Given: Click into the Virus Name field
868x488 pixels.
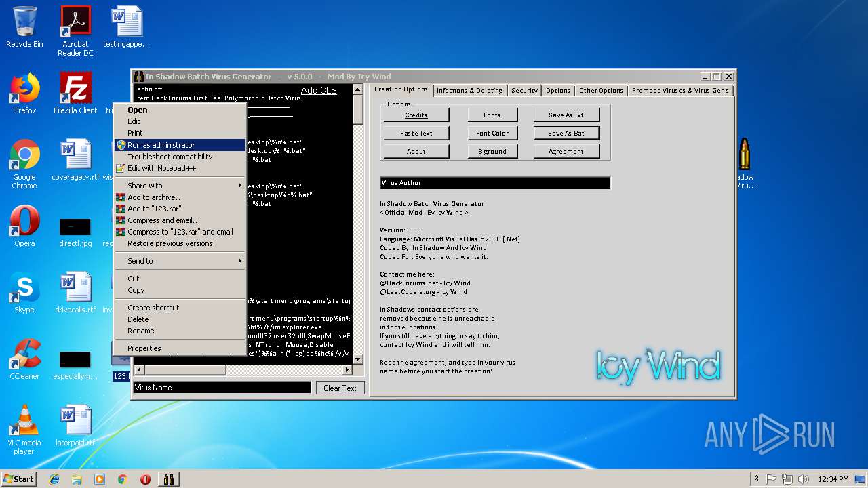Looking at the screenshot, I should tap(222, 388).
